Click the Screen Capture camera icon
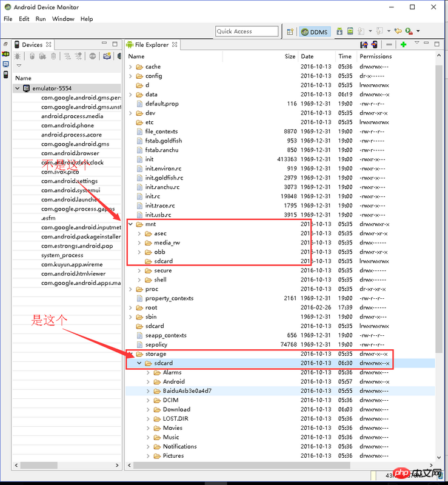 point(107,56)
